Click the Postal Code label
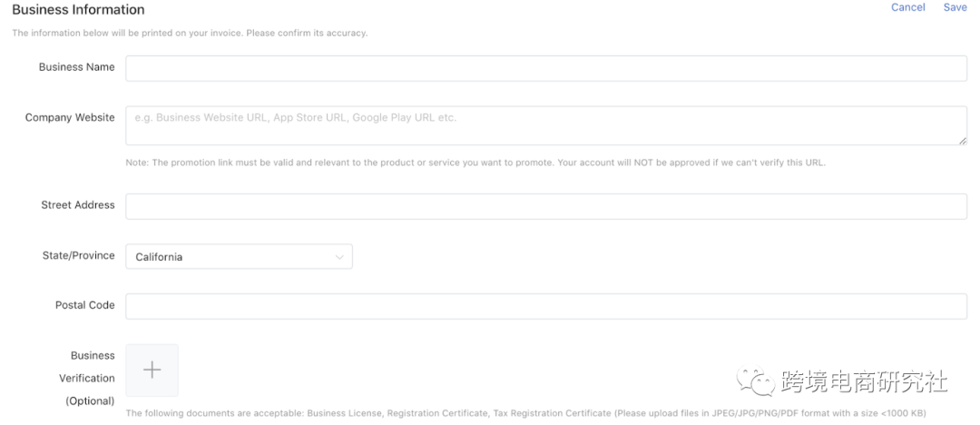The image size is (980, 425). click(84, 305)
